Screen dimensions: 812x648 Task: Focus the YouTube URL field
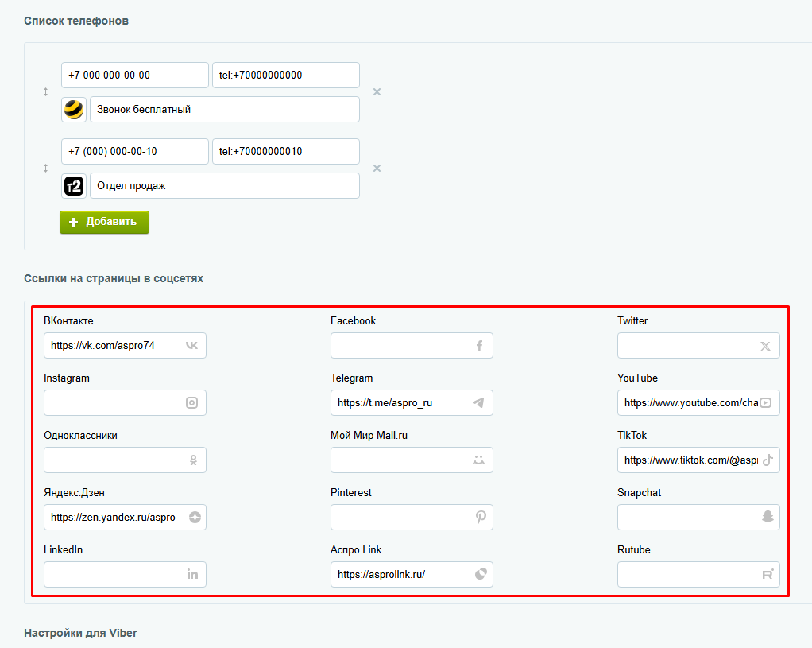[698, 403]
